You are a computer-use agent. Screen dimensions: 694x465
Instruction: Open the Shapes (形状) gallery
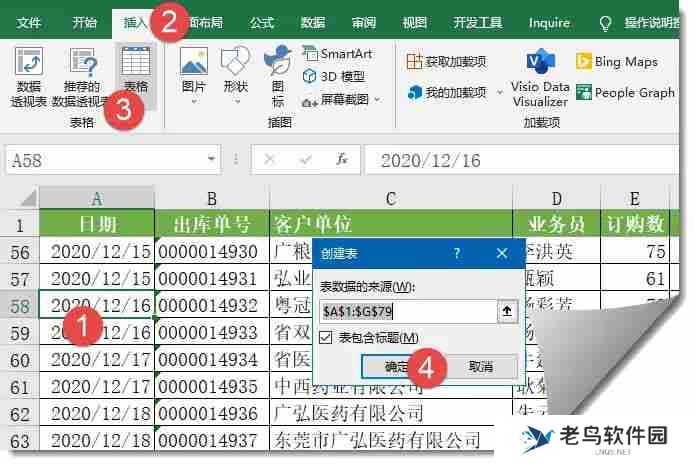235,71
